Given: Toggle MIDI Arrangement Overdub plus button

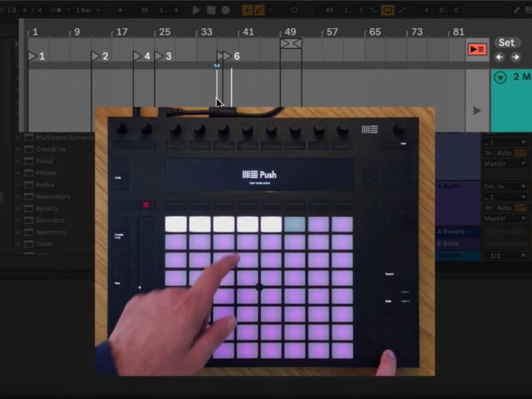Looking at the screenshot, I should tap(247, 10).
